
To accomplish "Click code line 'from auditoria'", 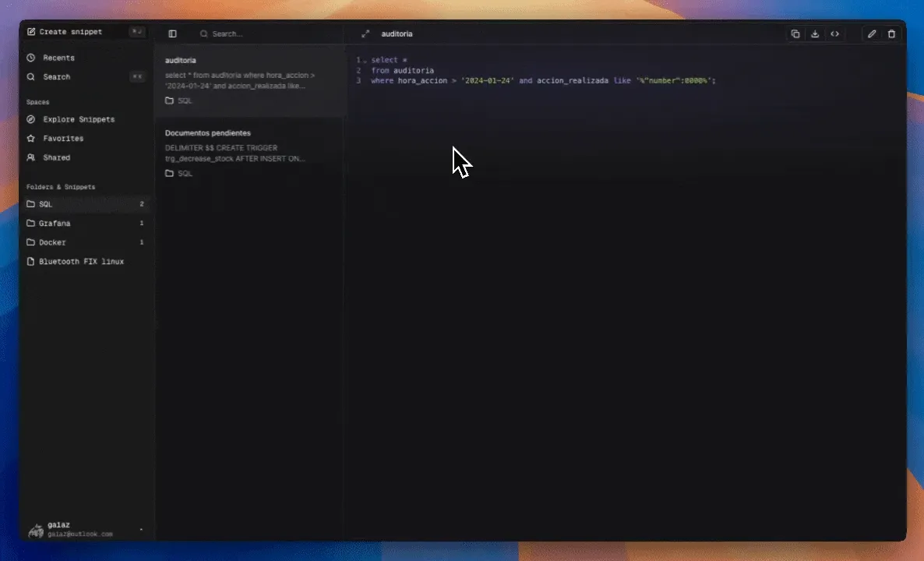I will [403, 71].
